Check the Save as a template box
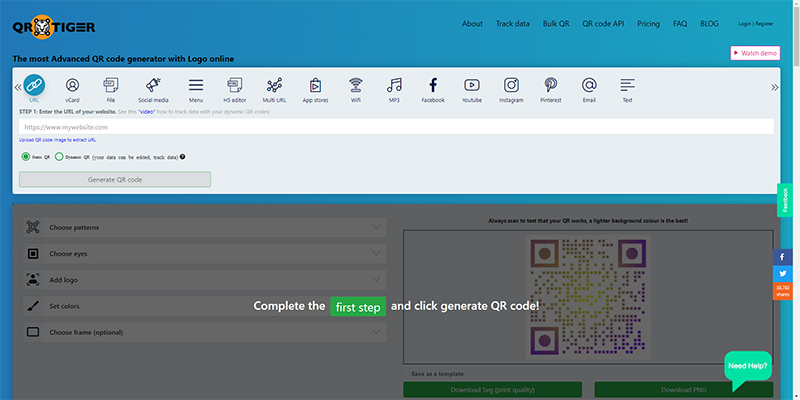Image resolution: width=800 pixels, height=400 pixels. 406,373
